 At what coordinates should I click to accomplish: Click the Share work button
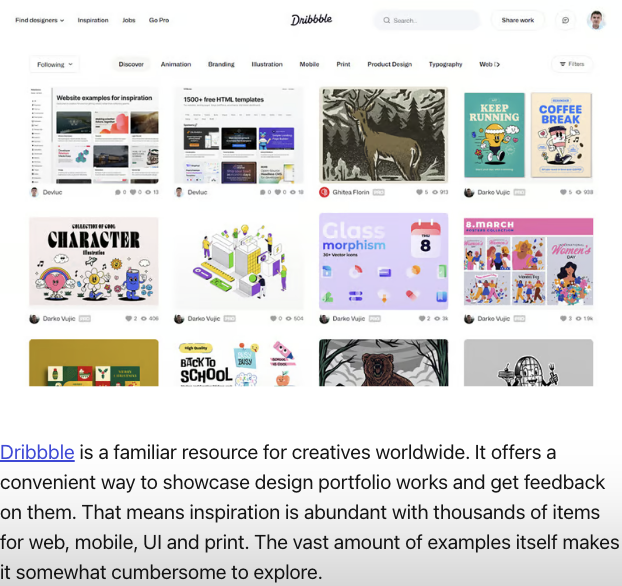[518, 20]
